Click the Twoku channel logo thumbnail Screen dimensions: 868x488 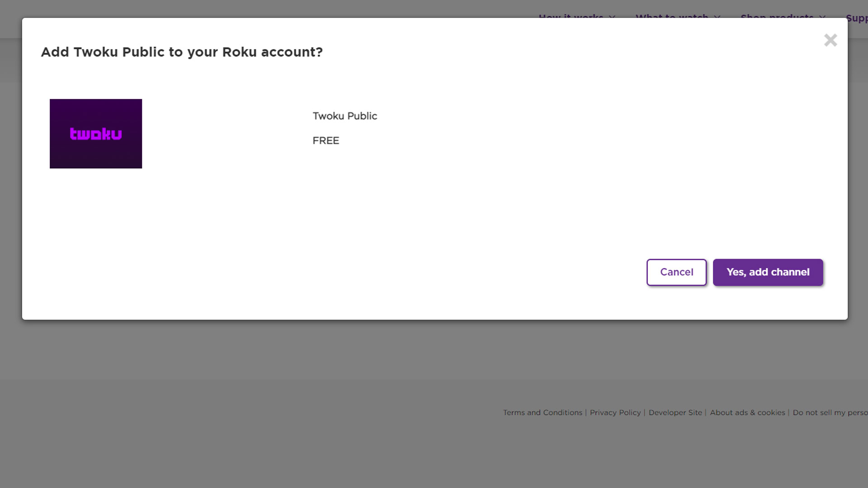tap(95, 133)
